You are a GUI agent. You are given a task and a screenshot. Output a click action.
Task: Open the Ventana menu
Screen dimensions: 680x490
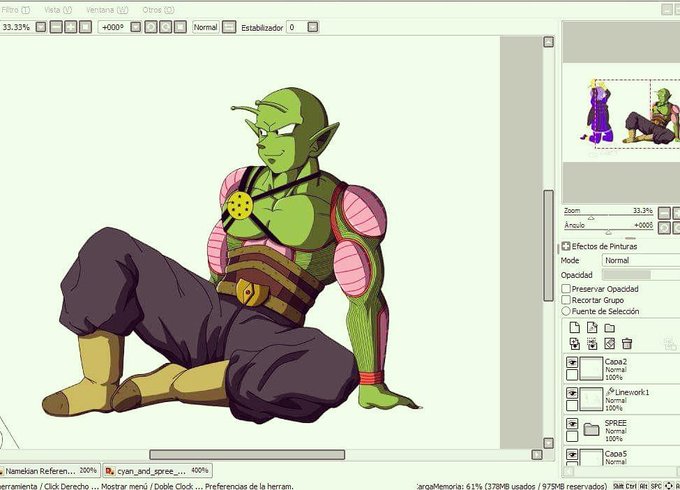coord(107,10)
